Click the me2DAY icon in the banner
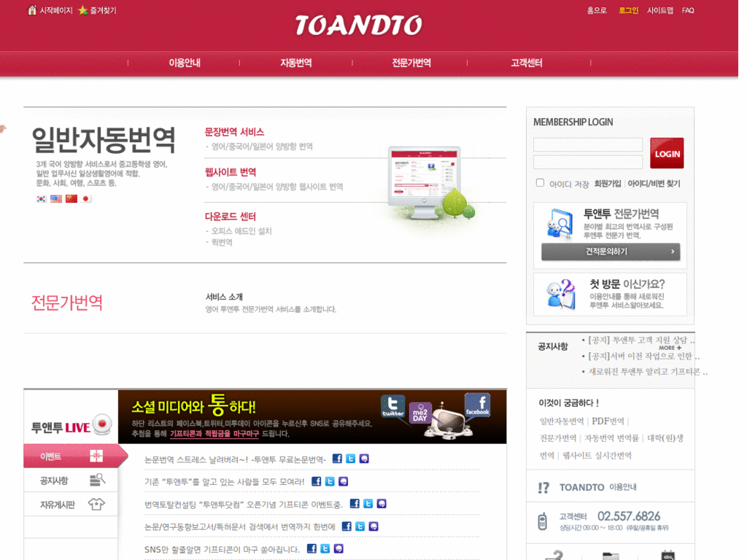747x560 pixels. [x=419, y=413]
